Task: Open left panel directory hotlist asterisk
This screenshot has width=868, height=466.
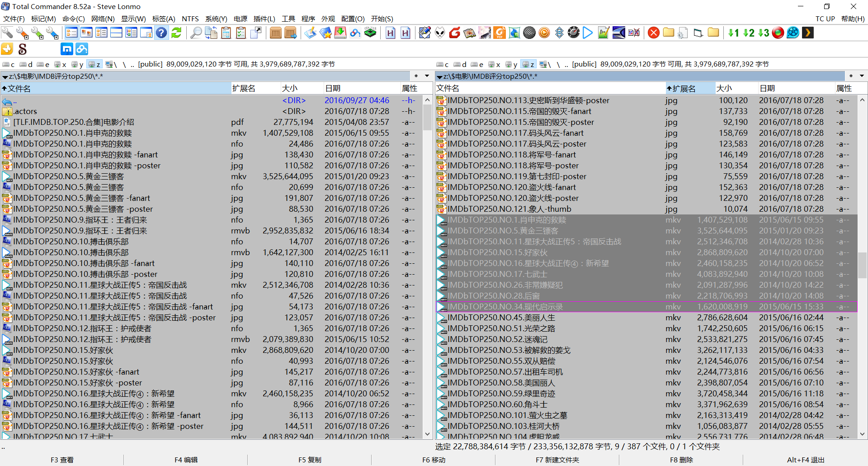Action: coord(416,76)
